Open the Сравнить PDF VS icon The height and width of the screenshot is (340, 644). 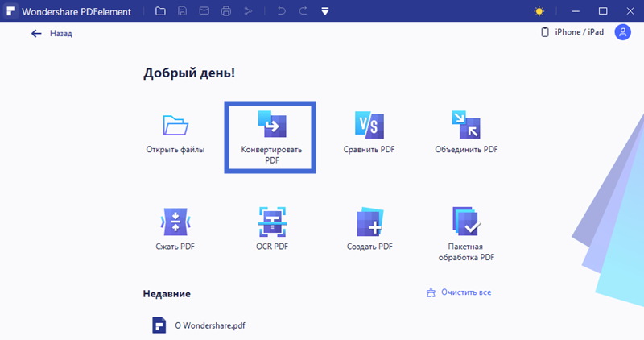369,125
